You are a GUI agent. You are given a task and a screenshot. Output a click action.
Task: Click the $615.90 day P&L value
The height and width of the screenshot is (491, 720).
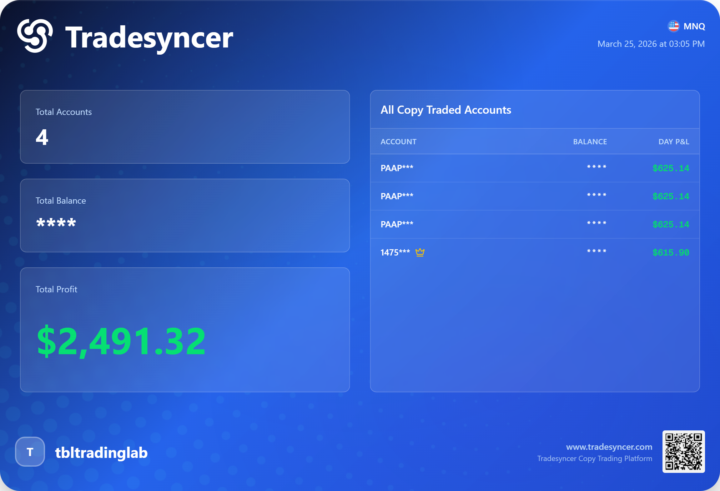coord(671,253)
